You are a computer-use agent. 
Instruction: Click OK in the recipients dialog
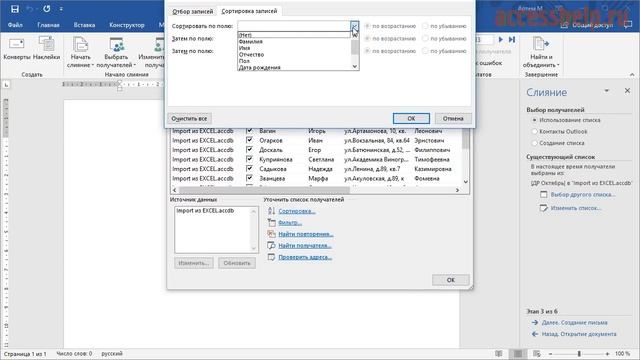click(451, 280)
